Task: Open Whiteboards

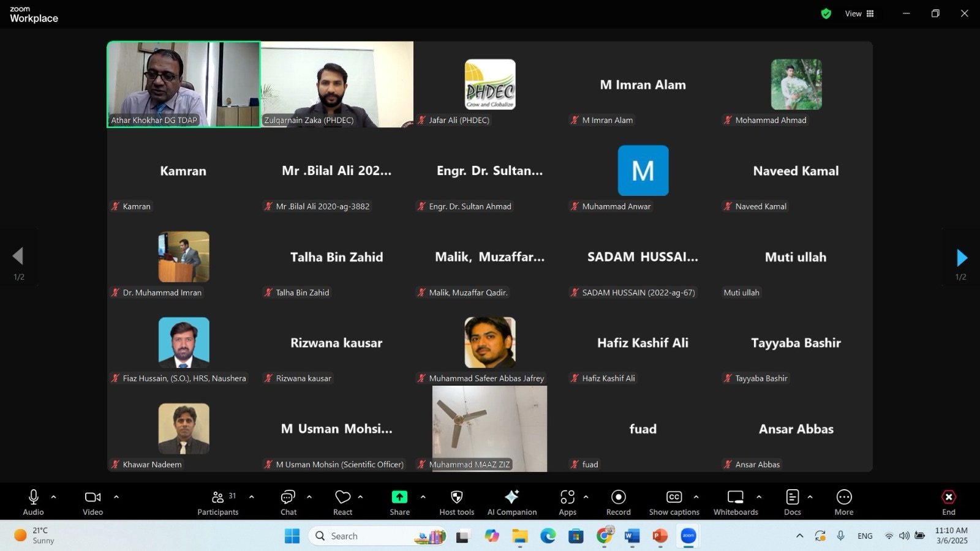Action: tap(735, 503)
